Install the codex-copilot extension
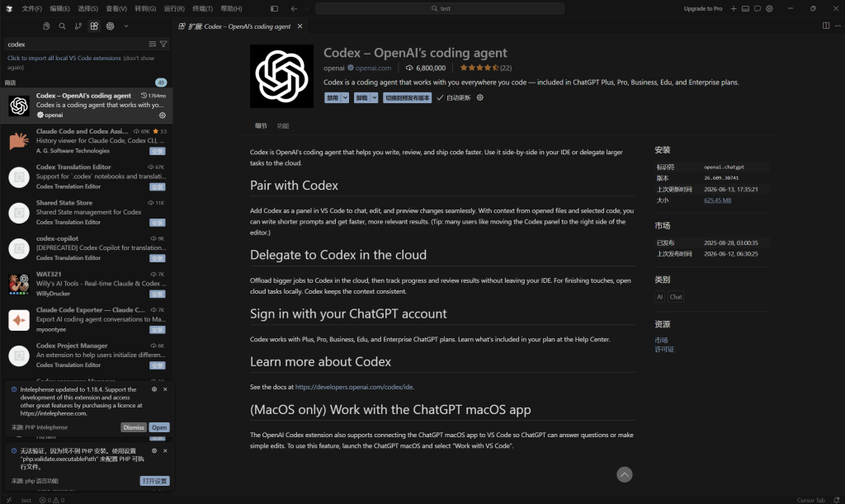The width and height of the screenshot is (845, 504). [x=158, y=258]
